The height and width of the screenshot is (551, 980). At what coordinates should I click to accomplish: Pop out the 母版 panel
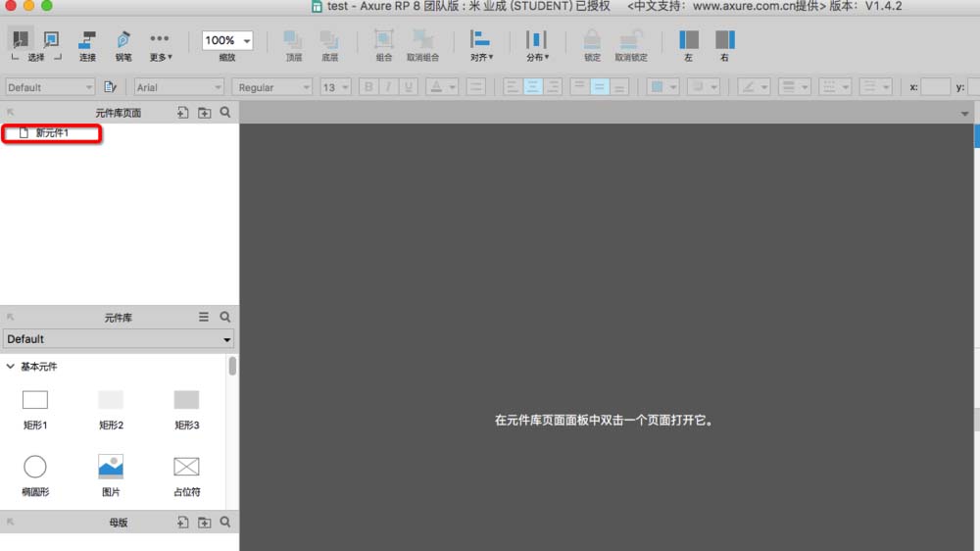point(10,522)
